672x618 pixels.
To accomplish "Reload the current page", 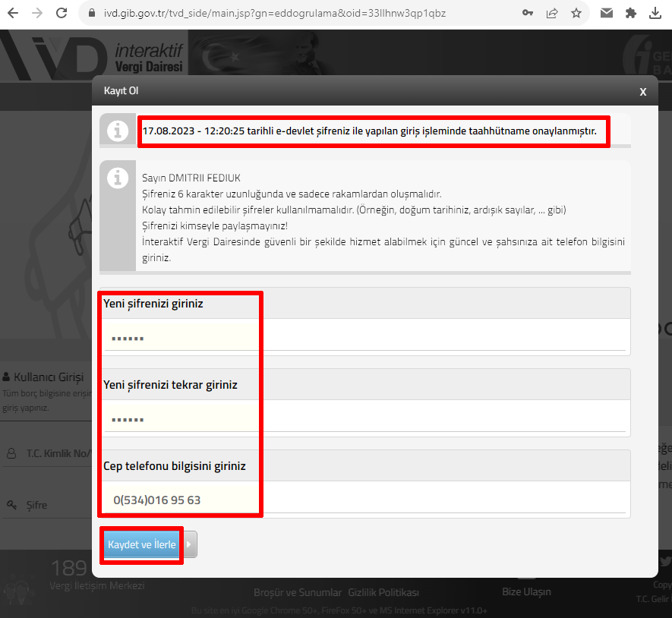I will 62,13.
